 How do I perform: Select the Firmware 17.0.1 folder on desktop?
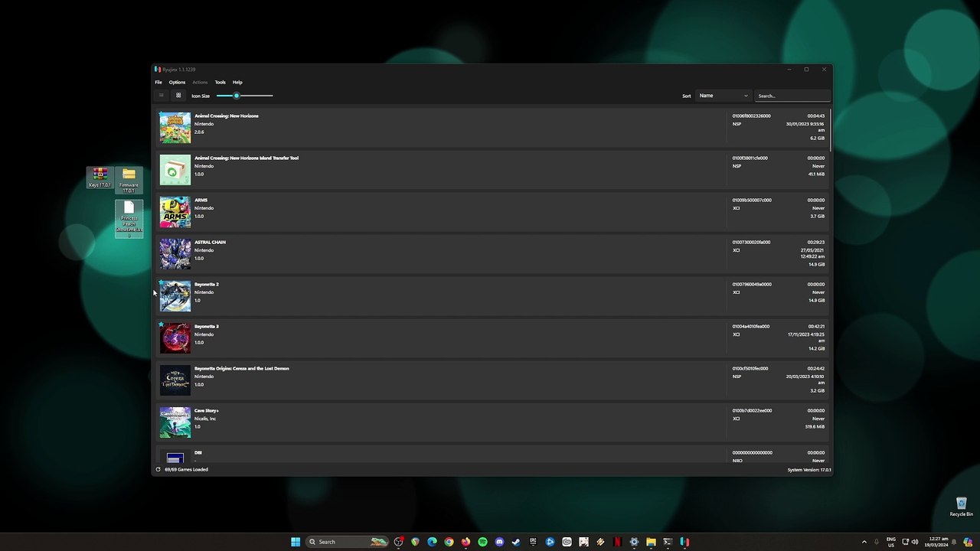(129, 181)
